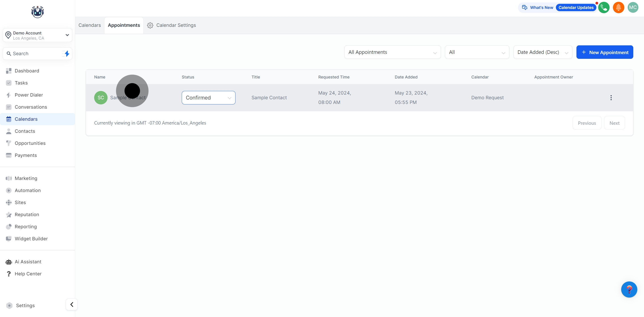Click the green phone dialer icon

tap(604, 8)
